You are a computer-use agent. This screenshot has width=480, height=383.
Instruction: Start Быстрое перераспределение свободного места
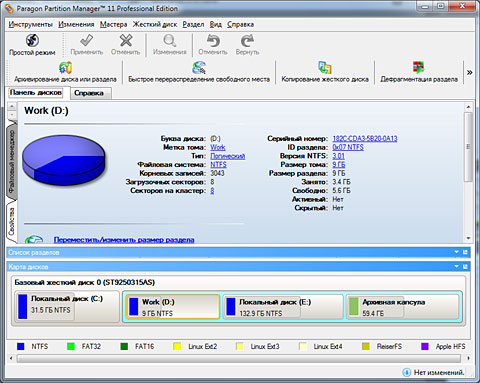(x=199, y=72)
